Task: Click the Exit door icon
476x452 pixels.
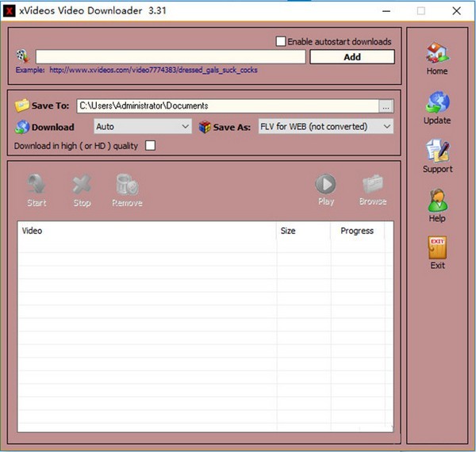Action: pos(437,247)
